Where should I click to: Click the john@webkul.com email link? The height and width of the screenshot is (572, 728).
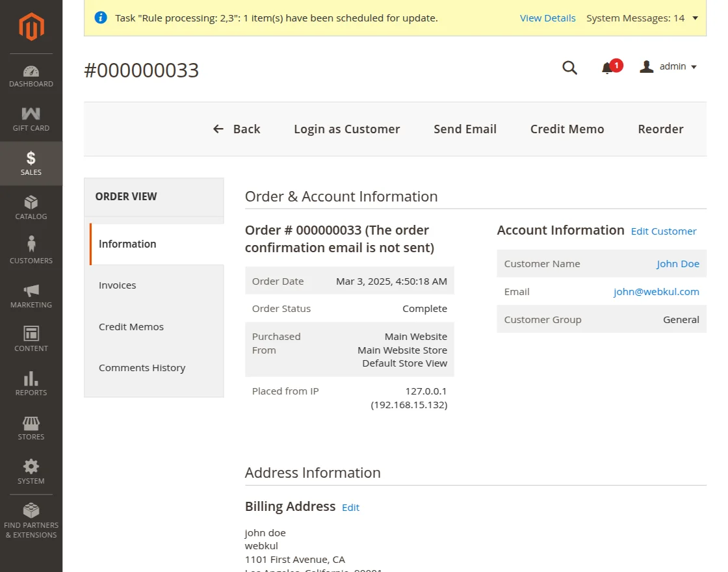656,292
